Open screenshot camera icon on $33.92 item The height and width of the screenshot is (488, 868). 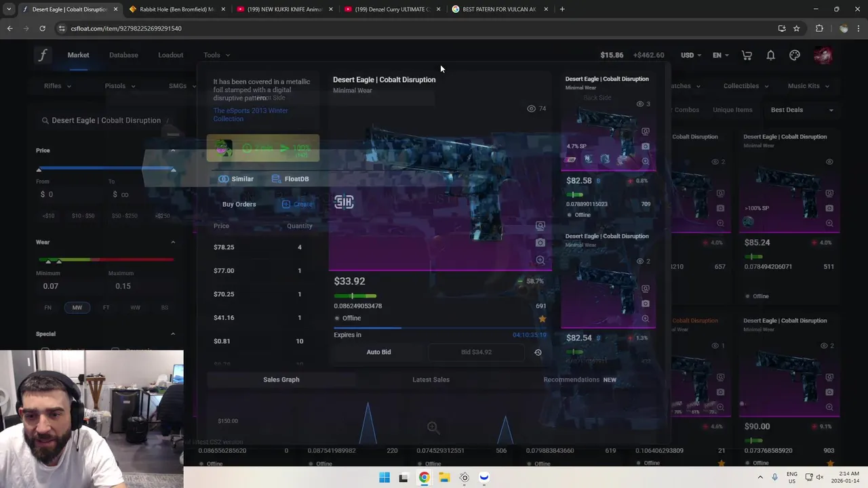click(540, 243)
